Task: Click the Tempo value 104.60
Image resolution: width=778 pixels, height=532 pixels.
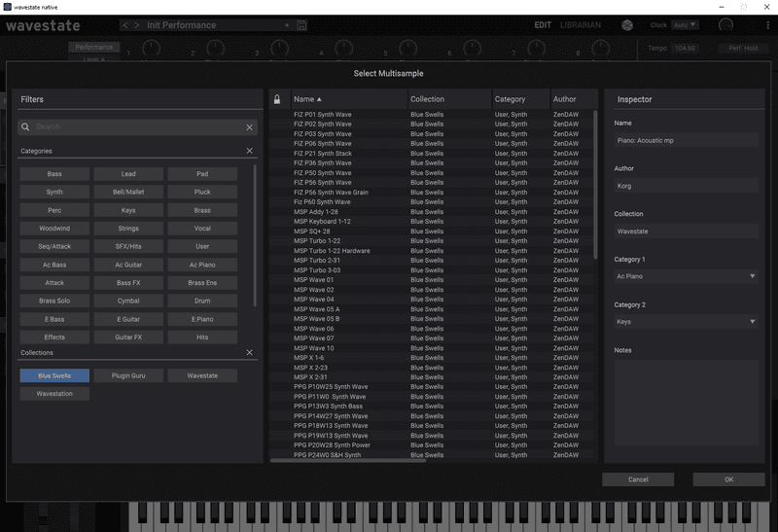Action: pos(685,48)
